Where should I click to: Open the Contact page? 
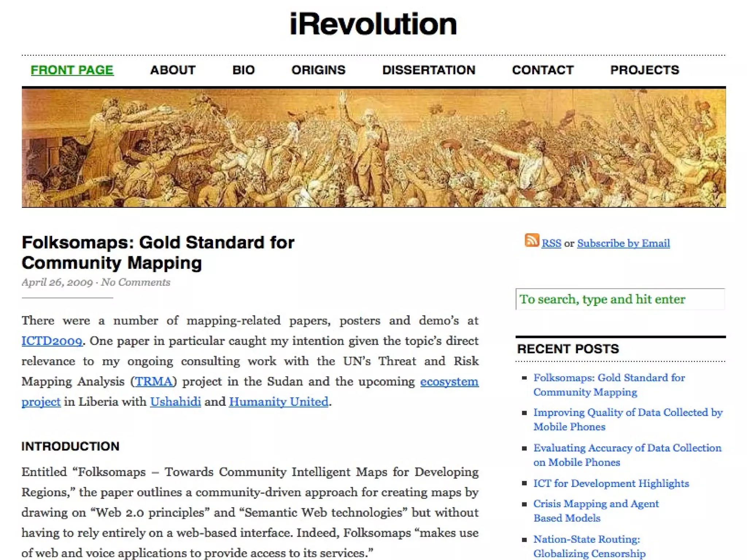(x=543, y=70)
